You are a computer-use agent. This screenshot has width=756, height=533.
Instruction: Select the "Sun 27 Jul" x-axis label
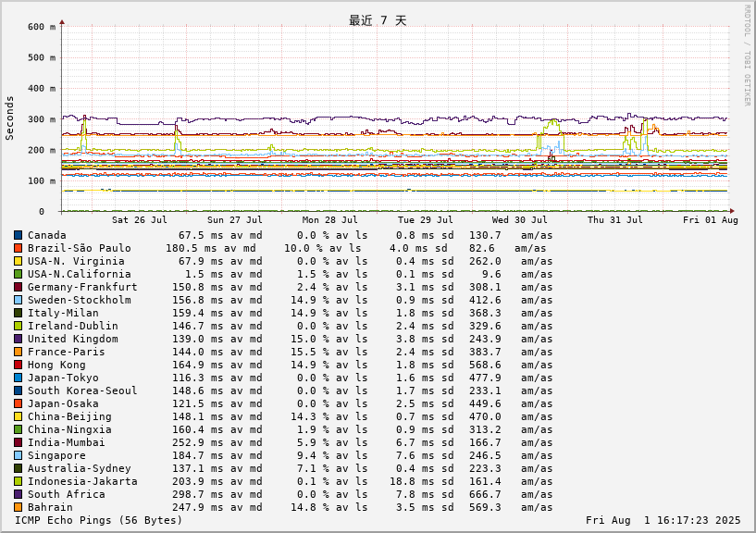[x=235, y=220]
